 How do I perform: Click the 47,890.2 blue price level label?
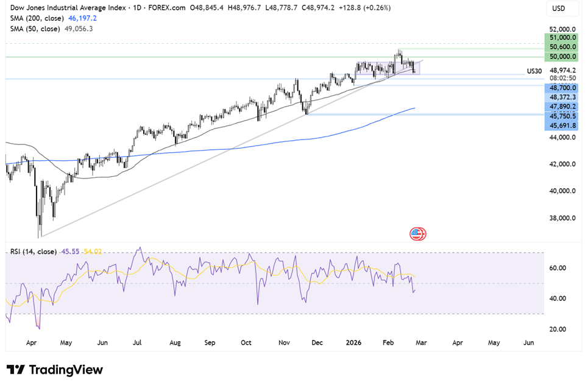point(561,107)
